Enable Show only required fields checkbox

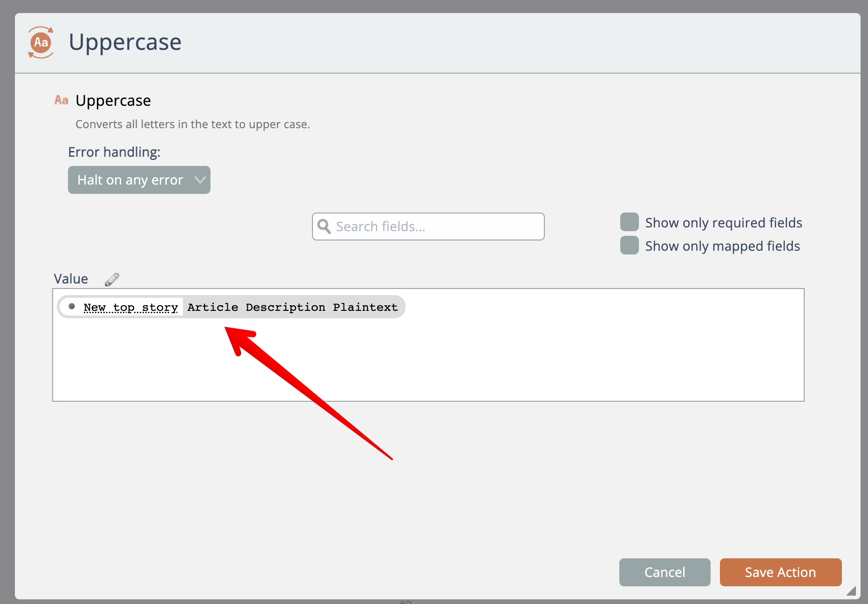(x=629, y=222)
